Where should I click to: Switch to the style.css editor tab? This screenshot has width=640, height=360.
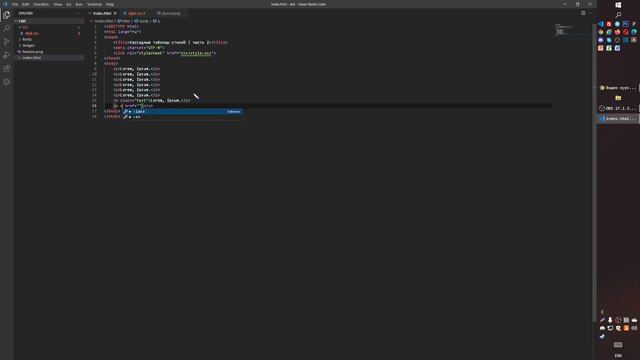[x=136, y=13]
